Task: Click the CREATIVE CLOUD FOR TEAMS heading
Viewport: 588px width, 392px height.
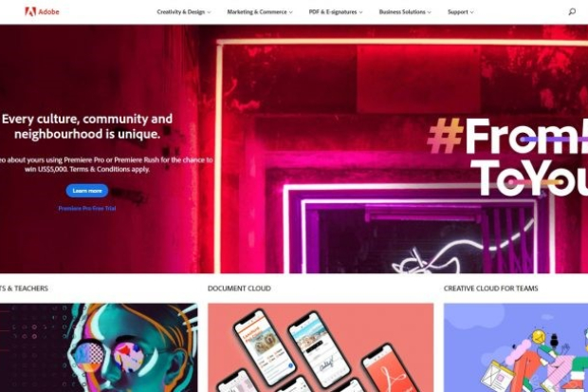Action: click(x=491, y=289)
